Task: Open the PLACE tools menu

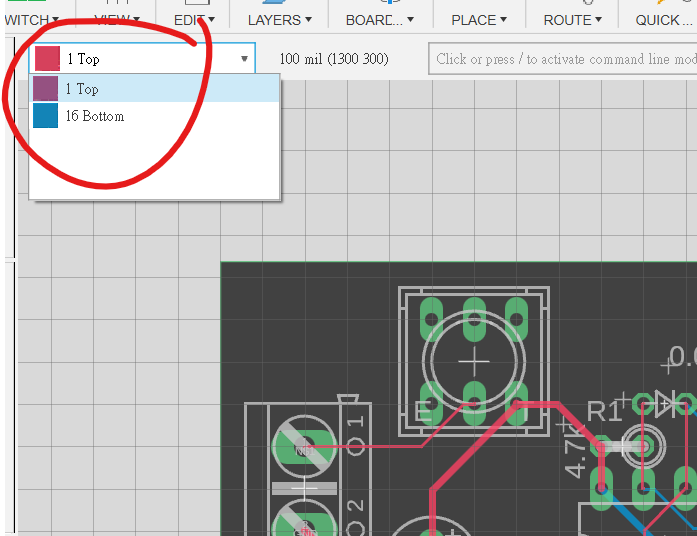Action: tap(478, 20)
